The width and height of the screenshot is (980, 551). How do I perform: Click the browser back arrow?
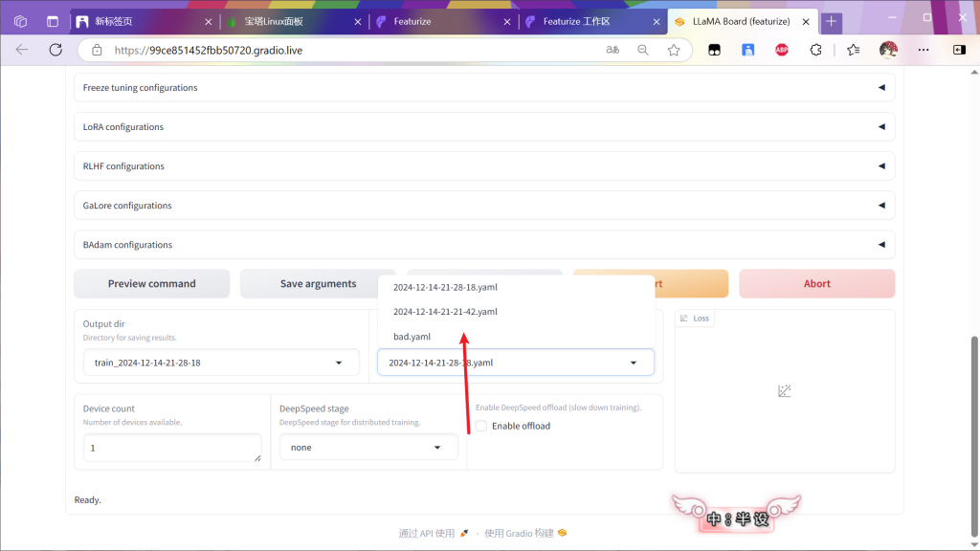22,50
